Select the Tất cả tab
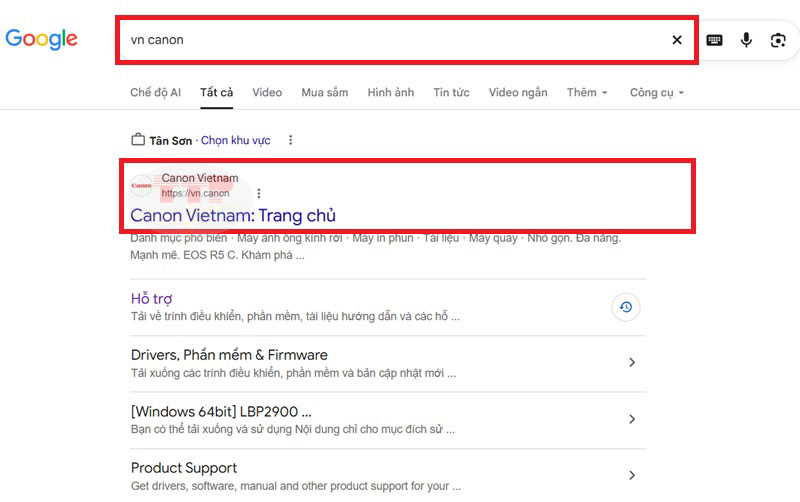This screenshot has height=502, width=800. tap(216, 92)
